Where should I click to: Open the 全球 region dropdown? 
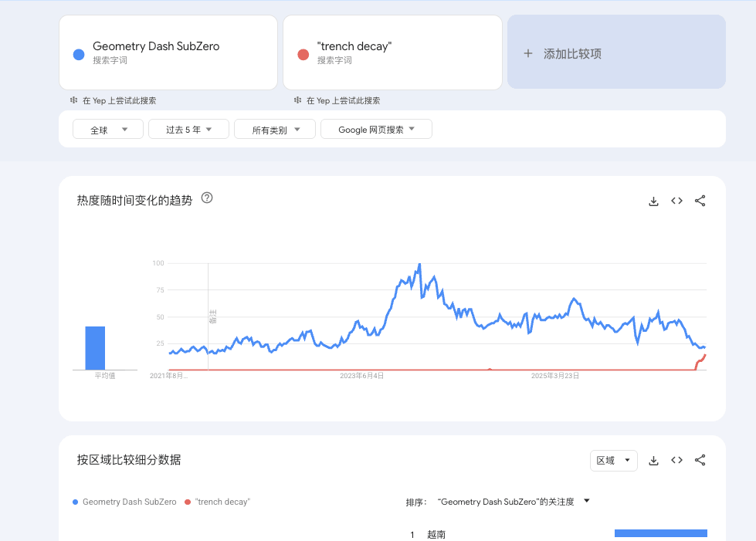click(108, 129)
